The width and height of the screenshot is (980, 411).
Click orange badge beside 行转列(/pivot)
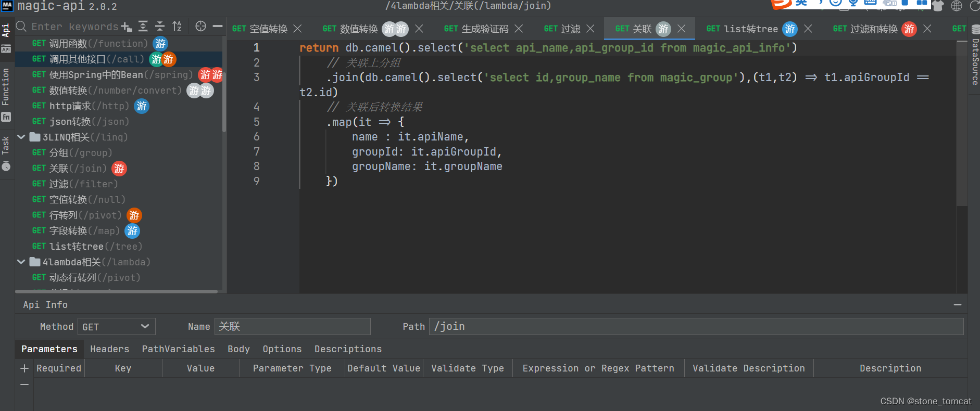(x=134, y=215)
